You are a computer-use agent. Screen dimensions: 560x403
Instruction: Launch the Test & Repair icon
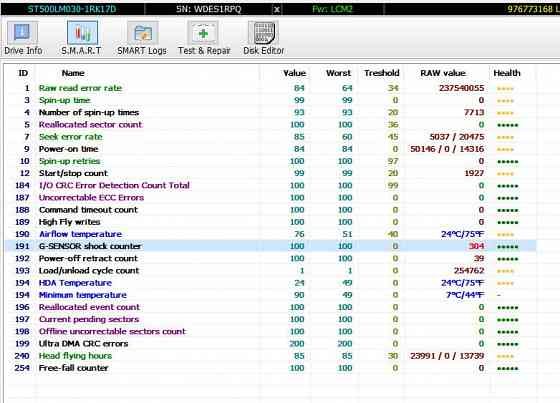(x=203, y=33)
